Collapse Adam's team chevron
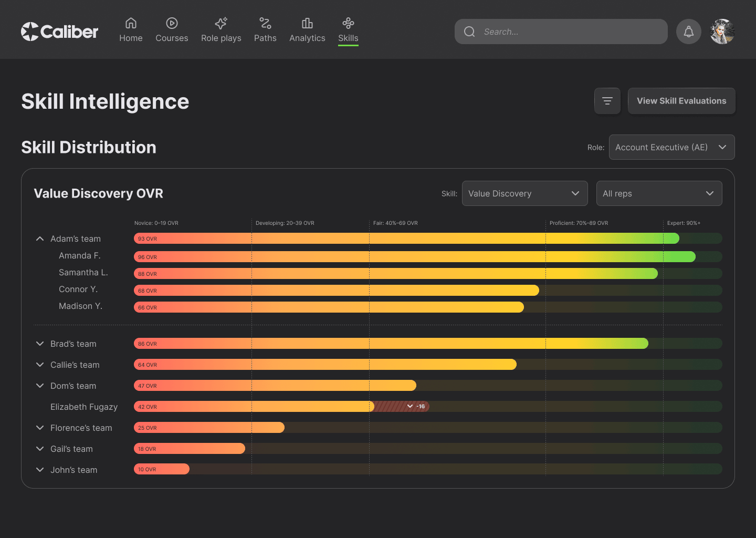Viewport: 756px width, 538px height. coord(40,239)
